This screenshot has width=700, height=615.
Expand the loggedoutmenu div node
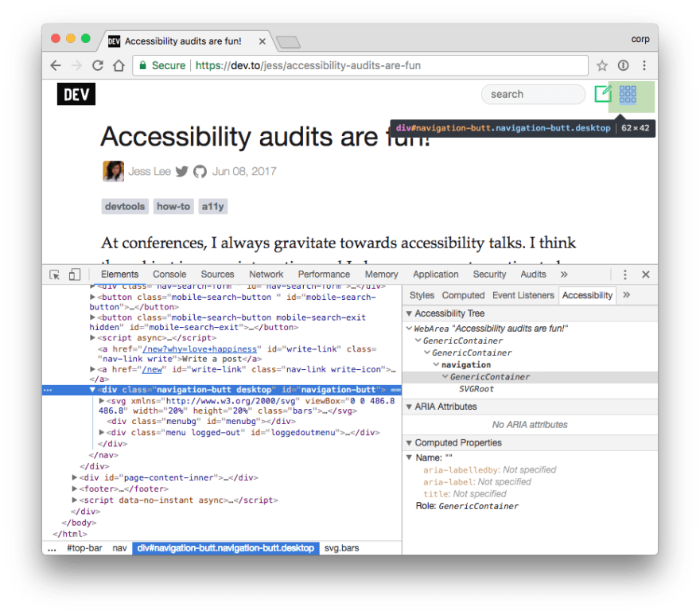(x=101, y=432)
